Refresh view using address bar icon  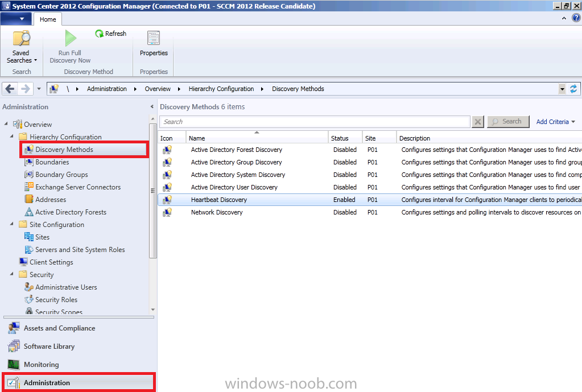pyautogui.click(x=573, y=89)
